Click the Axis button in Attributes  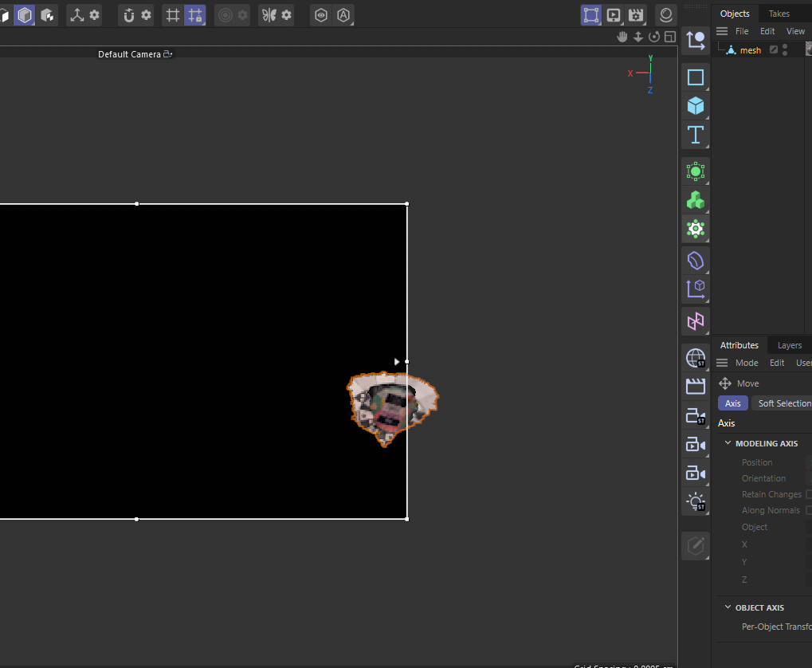pos(732,403)
